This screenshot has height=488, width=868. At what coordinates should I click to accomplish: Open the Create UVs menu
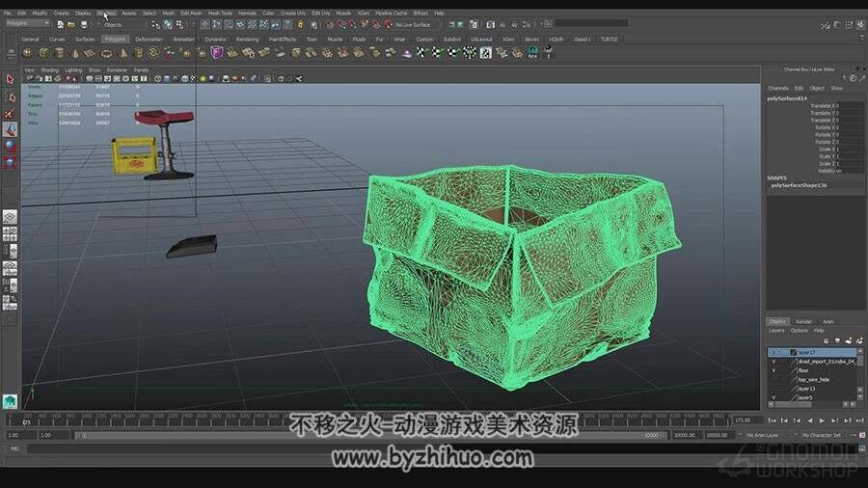coord(292,13)
